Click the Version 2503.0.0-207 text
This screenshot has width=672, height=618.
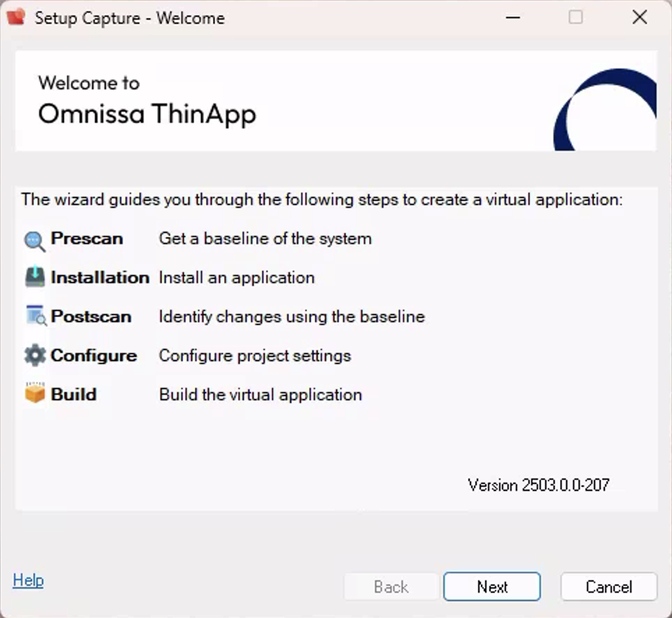tap(538, 485)
